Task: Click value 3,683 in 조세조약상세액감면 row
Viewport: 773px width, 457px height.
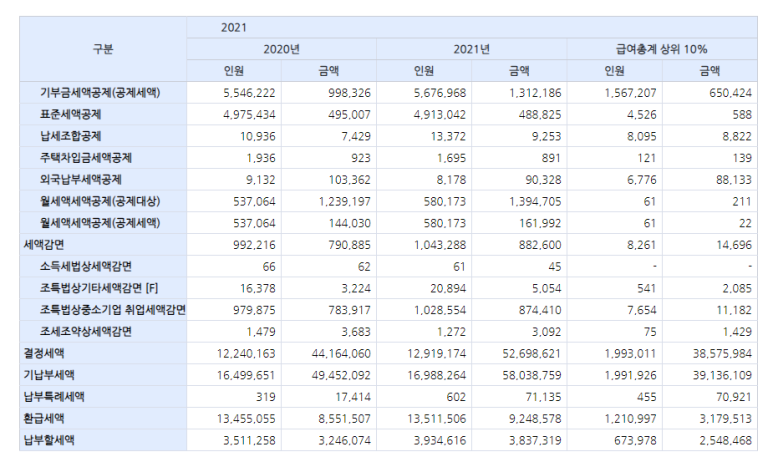Action: tap(356, 331)
